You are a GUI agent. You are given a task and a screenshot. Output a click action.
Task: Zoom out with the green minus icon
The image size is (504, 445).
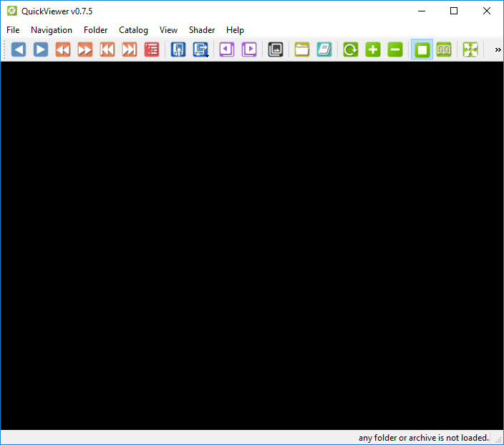395,49
